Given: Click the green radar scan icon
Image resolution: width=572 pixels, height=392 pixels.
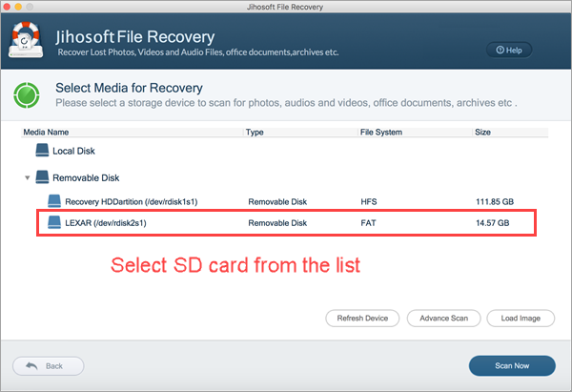Looking at the screenshot, I should [x=27, y=95].
